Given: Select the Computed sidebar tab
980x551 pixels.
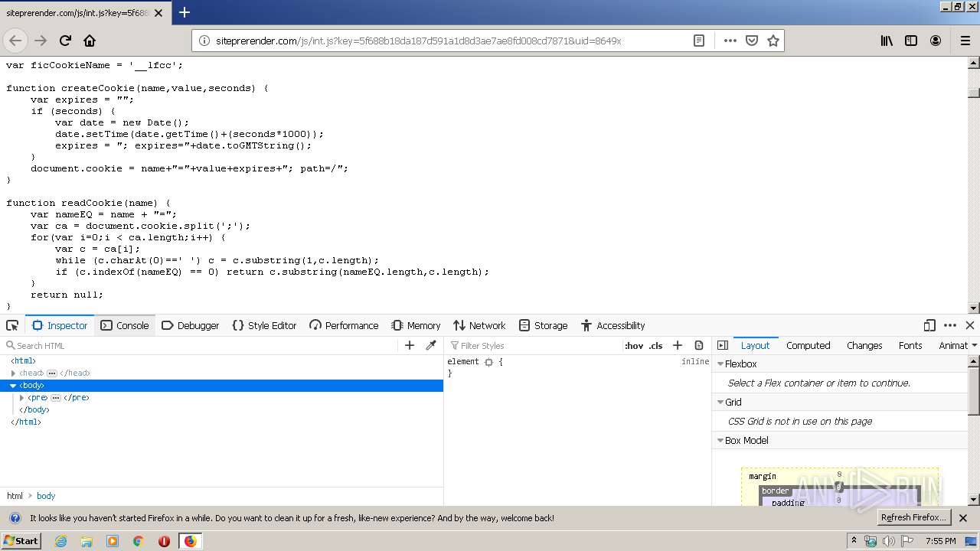Looking at the screenshot, I should pyautogui.click(x=808, y=345).
